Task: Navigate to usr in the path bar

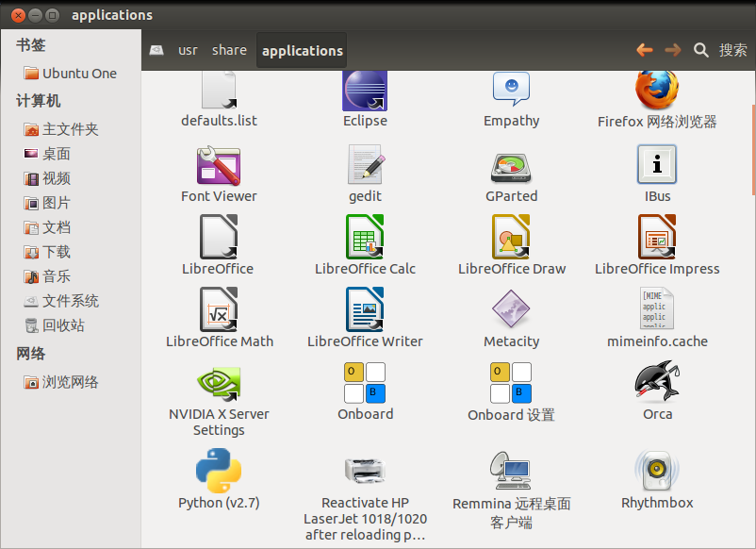Action: click(188, 50)
